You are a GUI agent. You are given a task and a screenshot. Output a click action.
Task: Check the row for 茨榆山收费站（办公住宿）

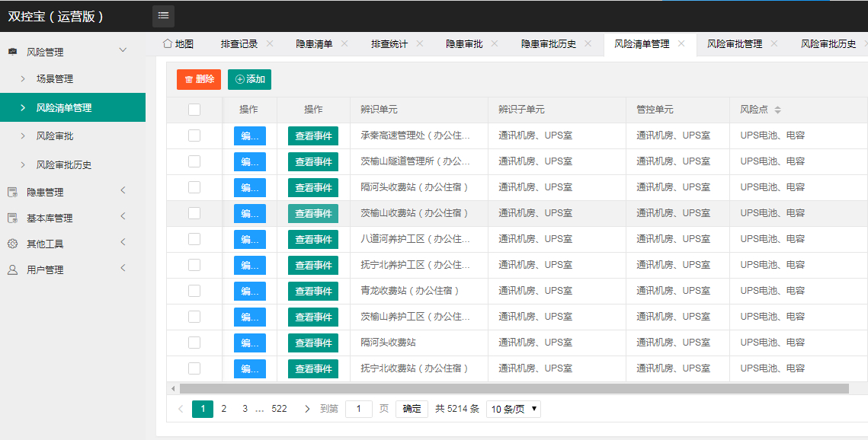[194, 213]
